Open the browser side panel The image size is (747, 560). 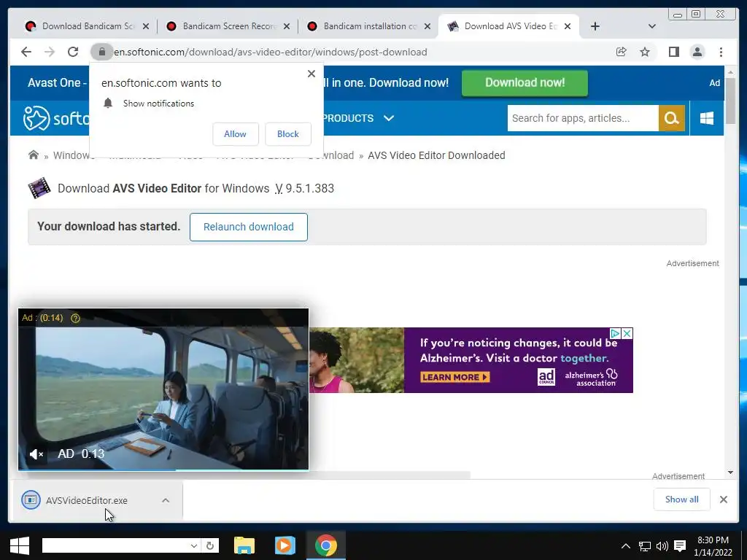click(673, 52)
